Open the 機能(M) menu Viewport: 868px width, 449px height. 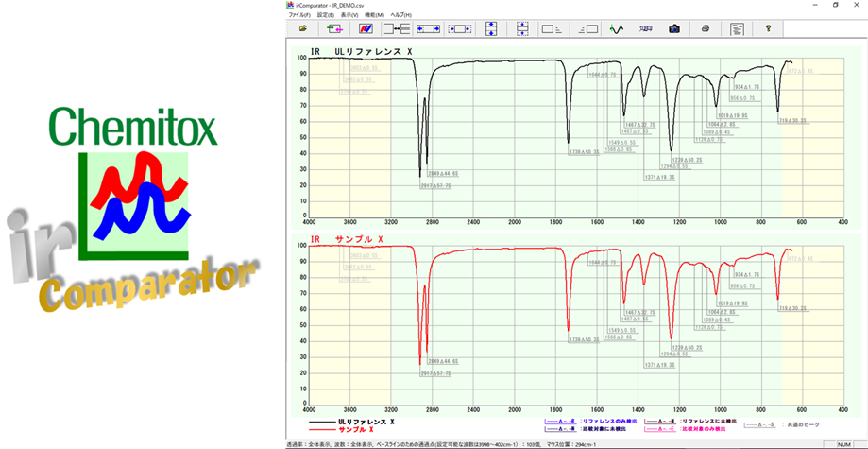(x=375, y=14)
